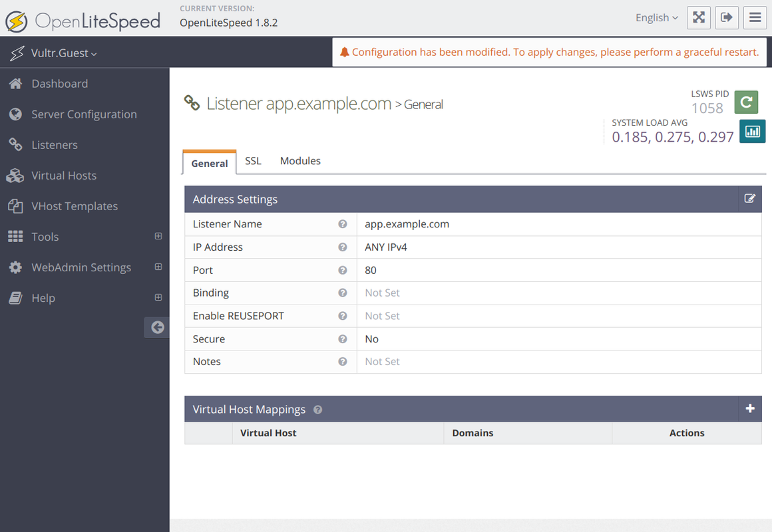The width and height of the screenshot is (772, 532).
Task: Click the OpenLiteSpeed logo
Action: [x=83, y=21]
